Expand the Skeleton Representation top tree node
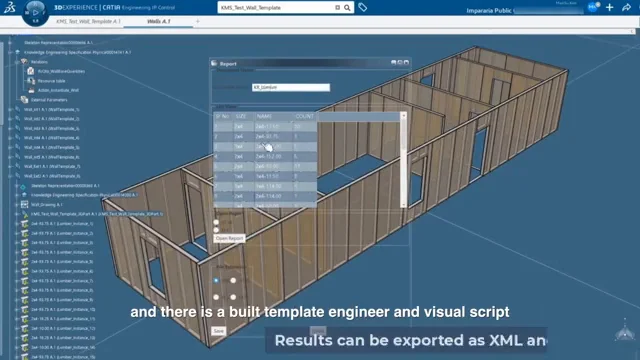 (10, 42)
